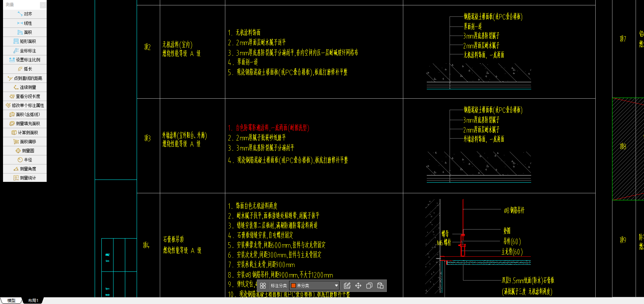This screenshot has height=304, width=644.
Task: Click the 顶8 label at right
Action: coord(623,146)
